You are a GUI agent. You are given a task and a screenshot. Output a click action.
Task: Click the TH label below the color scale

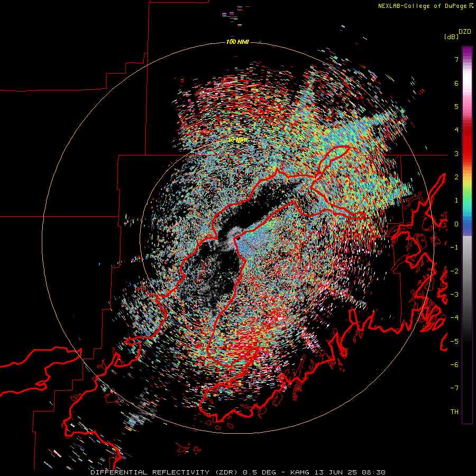coord(454,411)
